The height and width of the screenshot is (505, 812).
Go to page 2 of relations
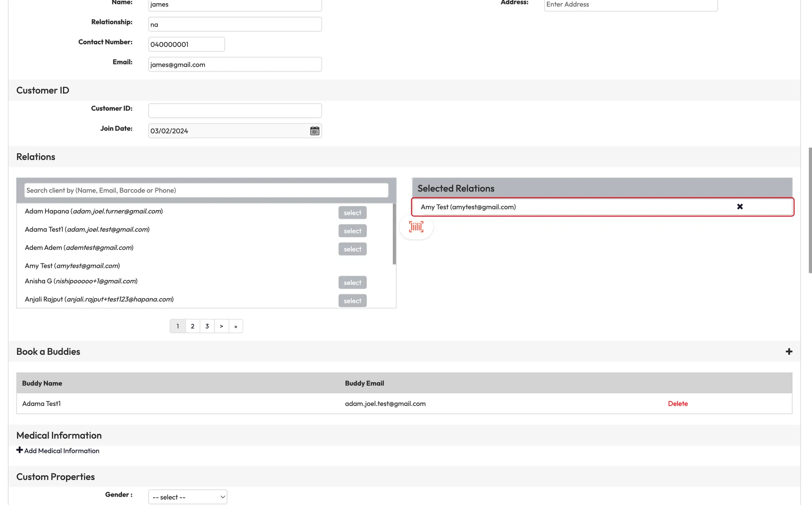pyautogui.click(x=192, y=326)
